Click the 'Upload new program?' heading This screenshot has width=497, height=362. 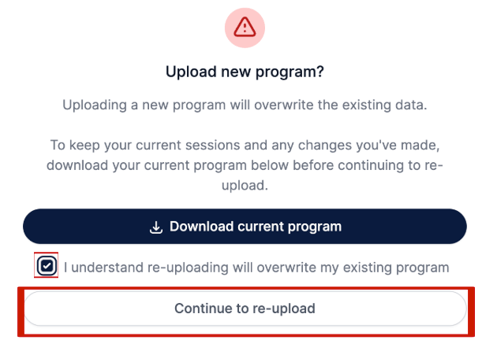(x=245, y=72)
